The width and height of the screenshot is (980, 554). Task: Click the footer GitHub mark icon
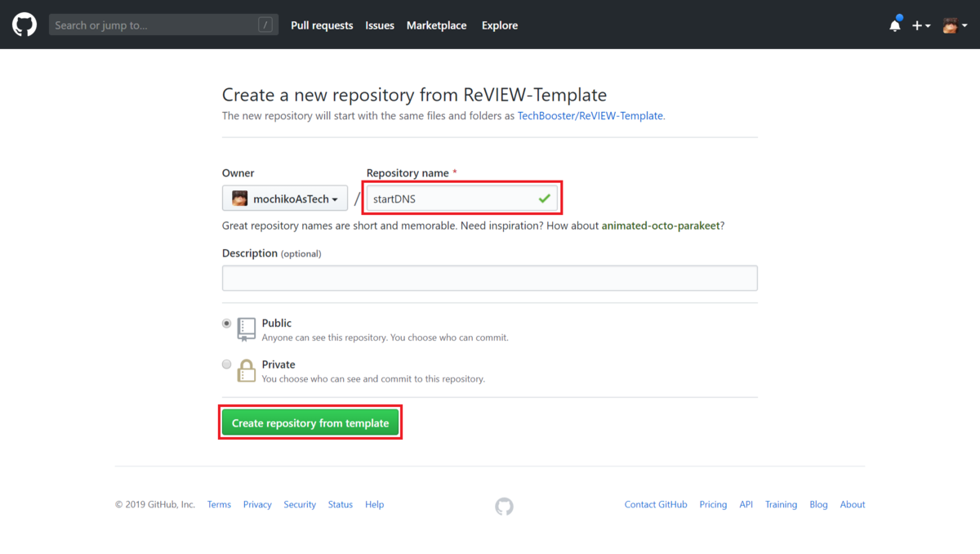[505, 507]
